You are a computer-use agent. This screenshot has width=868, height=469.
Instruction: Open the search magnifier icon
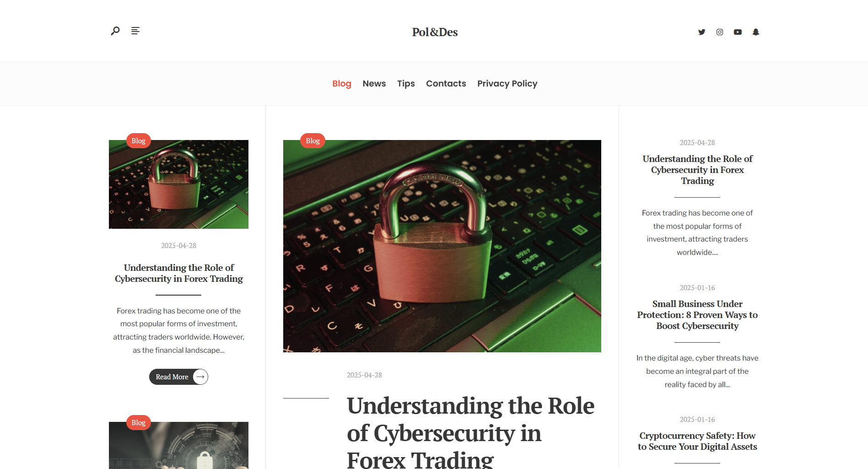click(x=115, y=31)
